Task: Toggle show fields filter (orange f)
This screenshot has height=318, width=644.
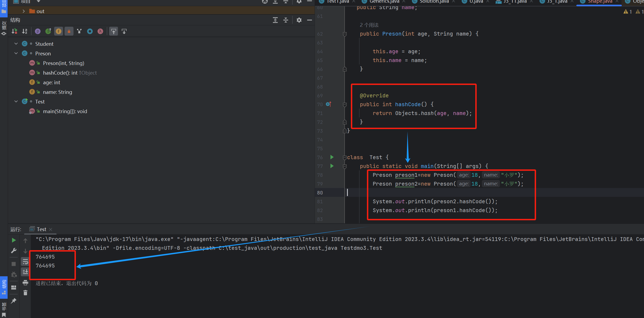Action: click(x=59, y=31)
